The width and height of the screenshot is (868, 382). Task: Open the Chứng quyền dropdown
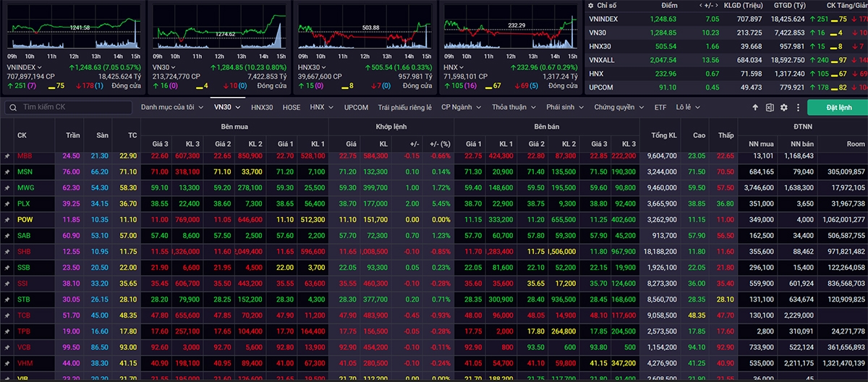point(618,107)
